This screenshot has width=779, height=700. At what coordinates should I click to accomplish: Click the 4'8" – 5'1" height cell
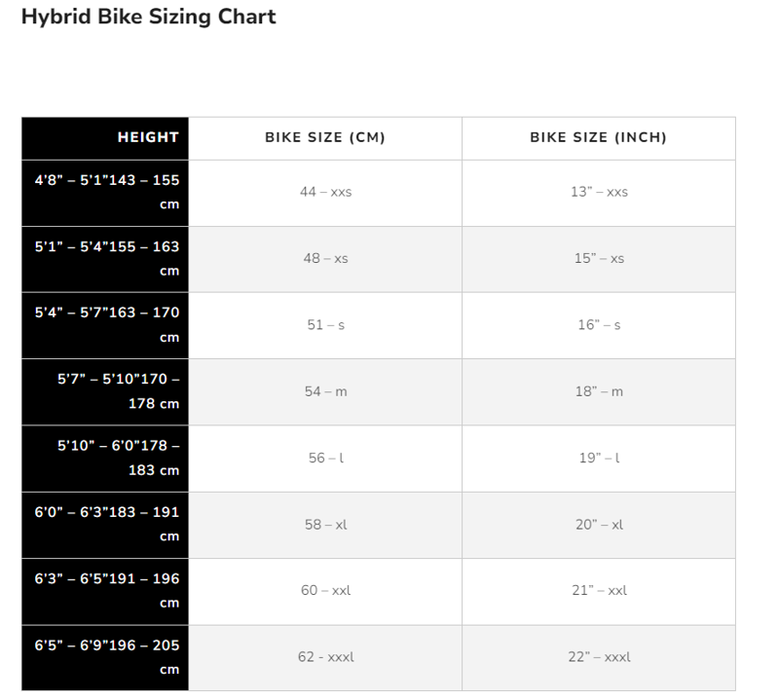(107, 193)
